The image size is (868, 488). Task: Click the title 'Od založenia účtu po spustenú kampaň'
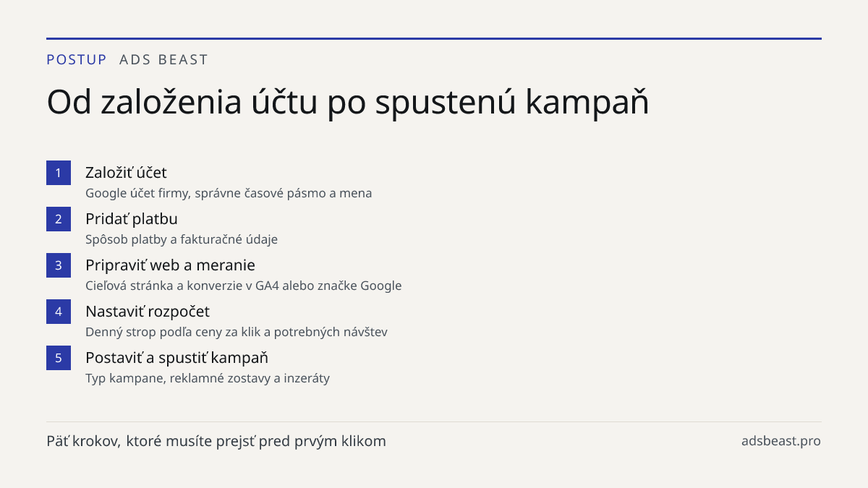click(348, 102)
